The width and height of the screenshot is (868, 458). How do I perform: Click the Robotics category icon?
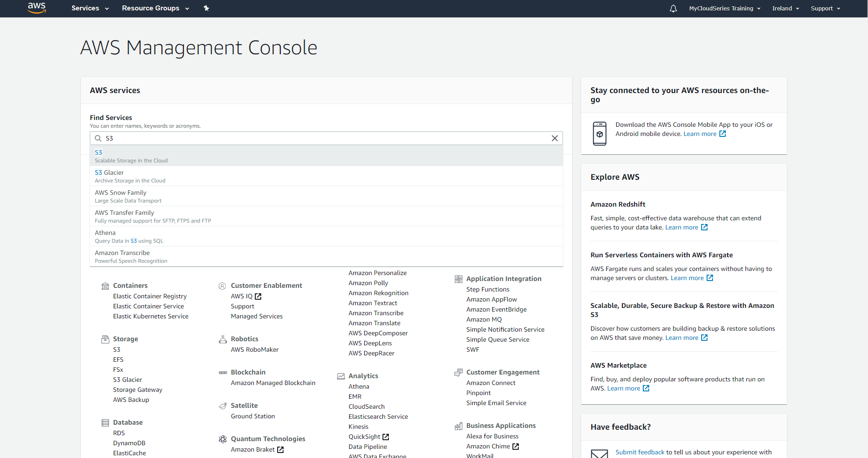click(222, 339)
